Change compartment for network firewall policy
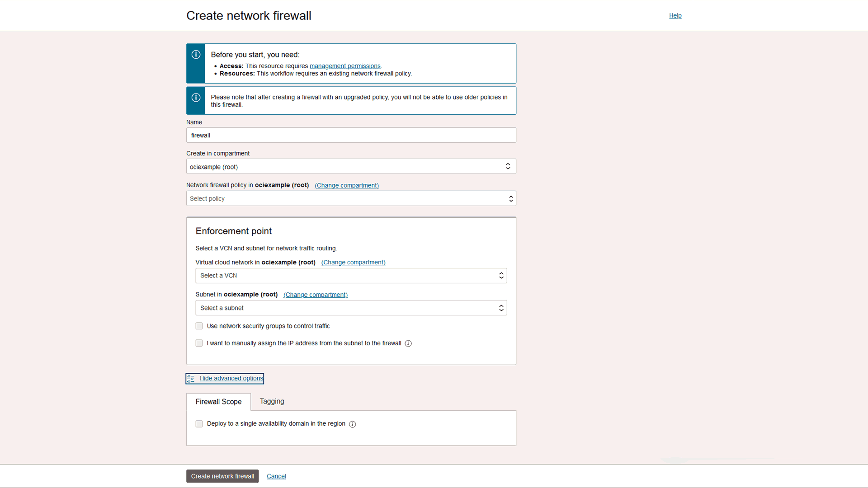The height and width of the screenshot is (488, 868). pyautogui.click(x=346, y=185)
